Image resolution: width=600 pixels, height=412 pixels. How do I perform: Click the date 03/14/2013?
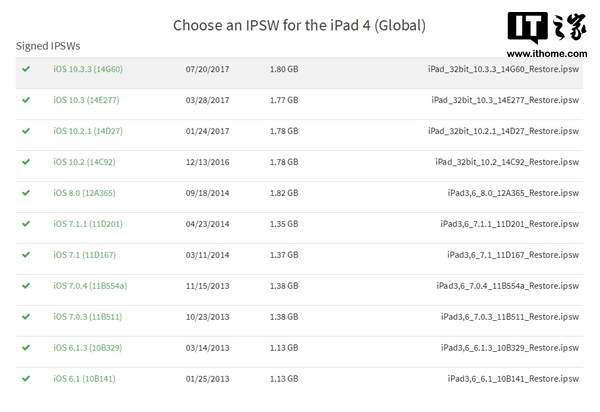(x=207, y=348)
